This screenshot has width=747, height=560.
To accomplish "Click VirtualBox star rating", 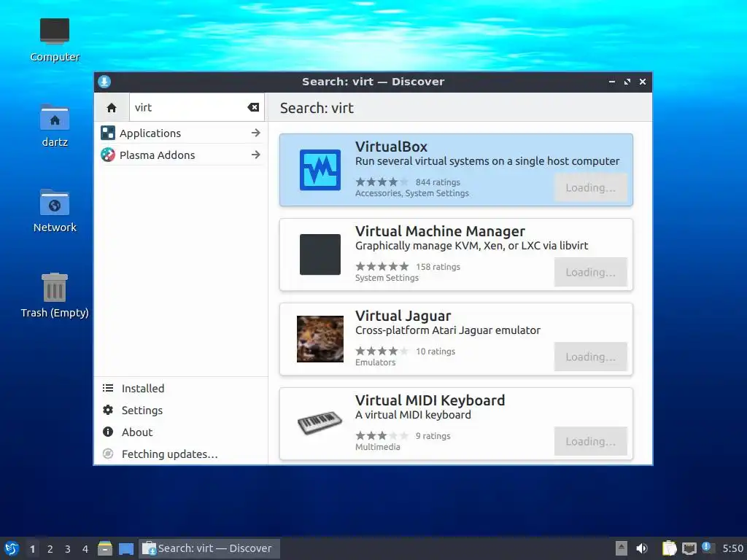I will [x=382, y=182].
